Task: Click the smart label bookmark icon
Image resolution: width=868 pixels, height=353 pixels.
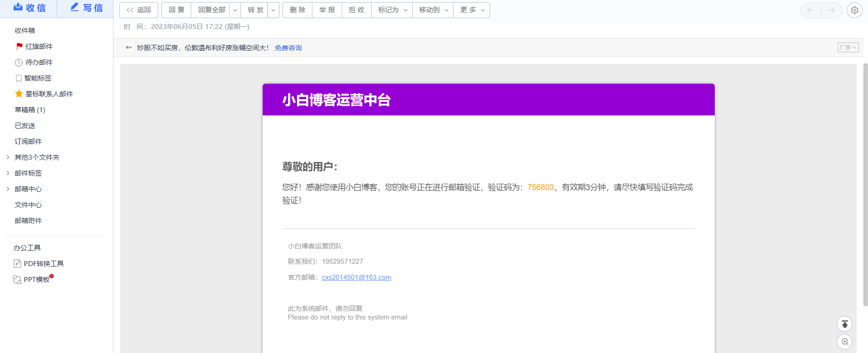Action: (x=19, y=78)
